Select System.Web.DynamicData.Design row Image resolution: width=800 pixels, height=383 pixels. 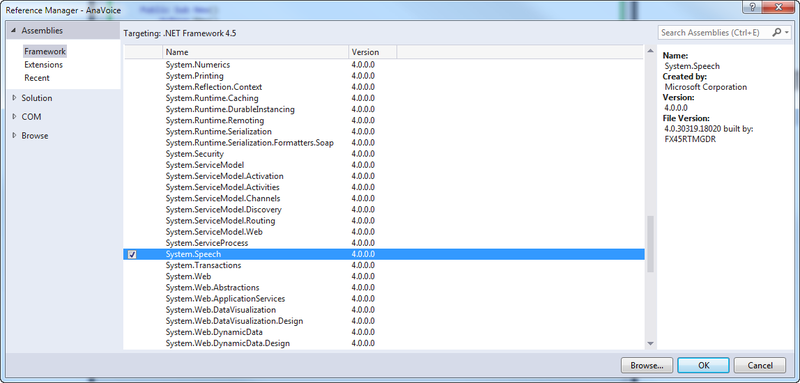click(x=384, y=344)
